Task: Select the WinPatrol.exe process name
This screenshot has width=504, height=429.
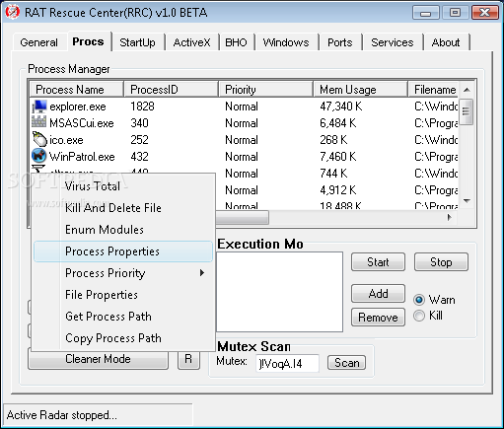Action: [82, 157]
